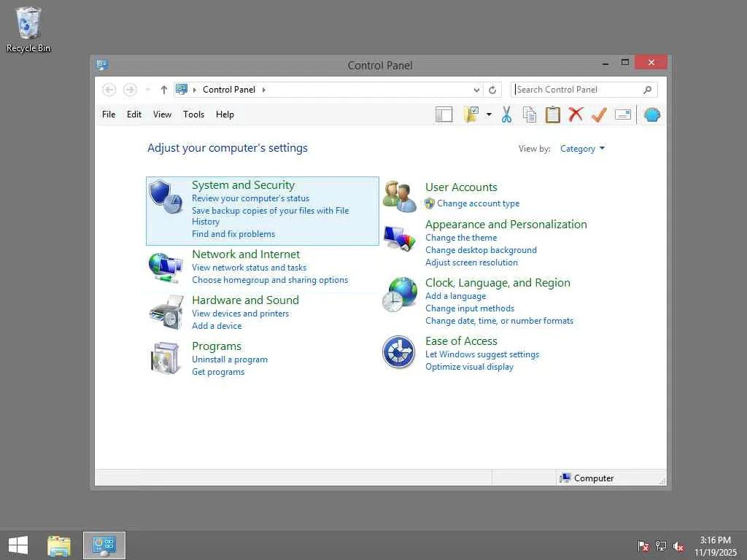The image size is (747, 560).
Task: Click the Programs disc box icon
Action: click(165, 358)
